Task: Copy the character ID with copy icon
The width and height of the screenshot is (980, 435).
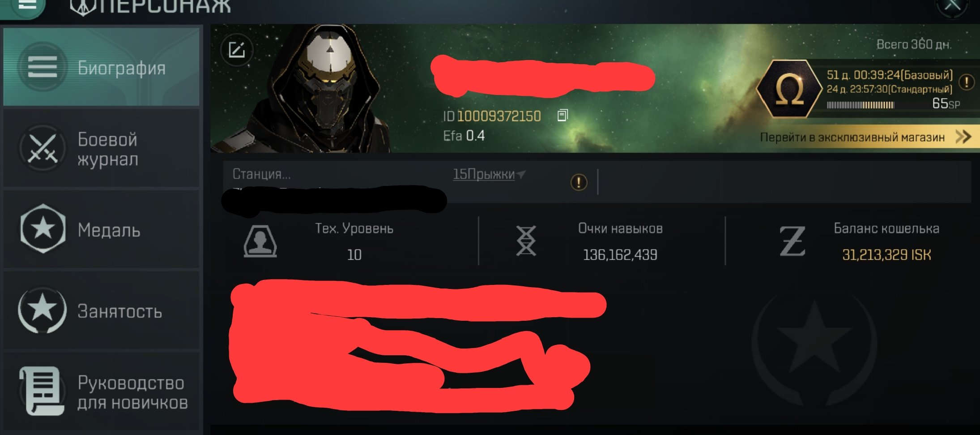Action: click(x=562, y=116)
